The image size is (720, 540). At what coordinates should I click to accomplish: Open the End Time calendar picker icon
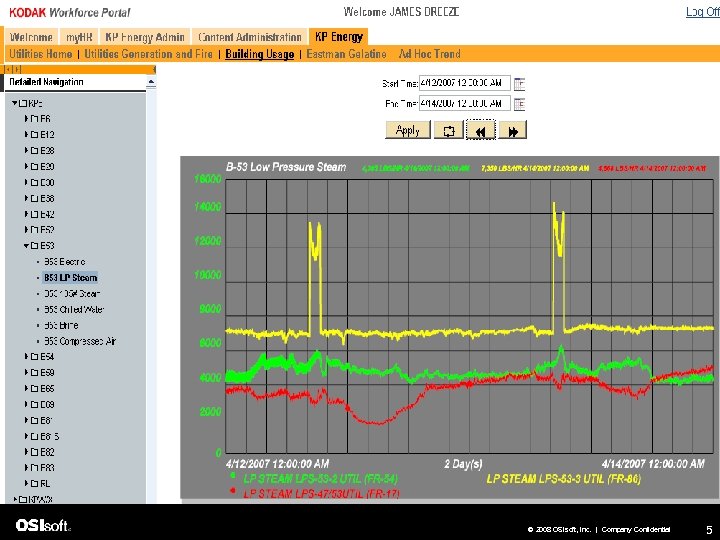click(x=519, y=104)
